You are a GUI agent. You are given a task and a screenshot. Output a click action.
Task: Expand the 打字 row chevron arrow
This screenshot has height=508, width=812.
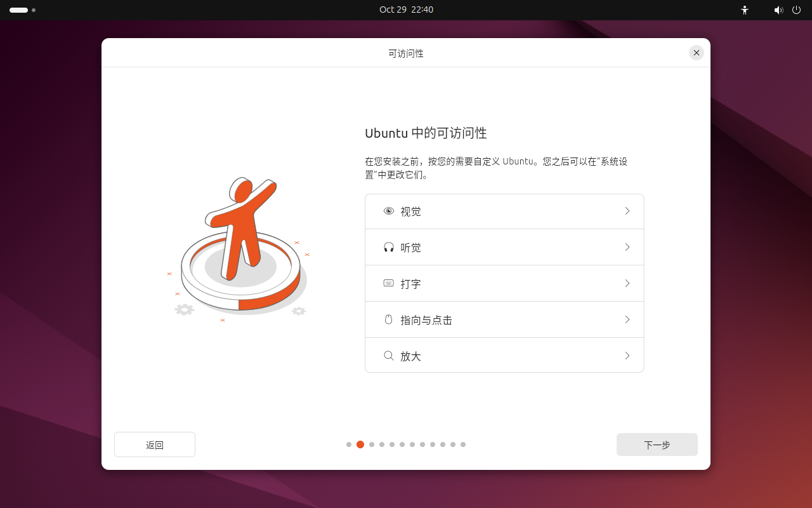pos(627,283)
